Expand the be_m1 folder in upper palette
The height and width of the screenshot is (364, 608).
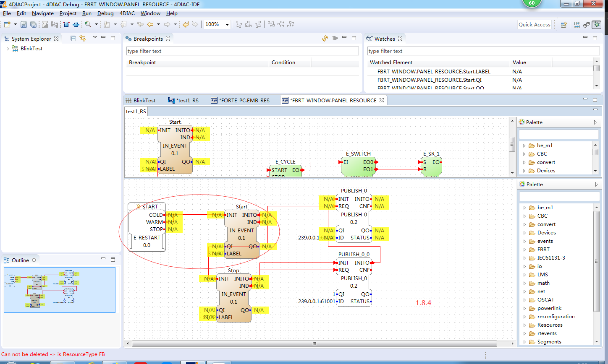pos(524,146)
